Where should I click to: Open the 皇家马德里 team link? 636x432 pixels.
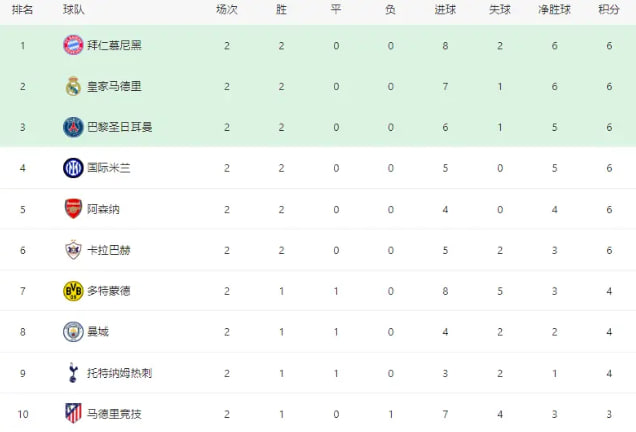114,86
